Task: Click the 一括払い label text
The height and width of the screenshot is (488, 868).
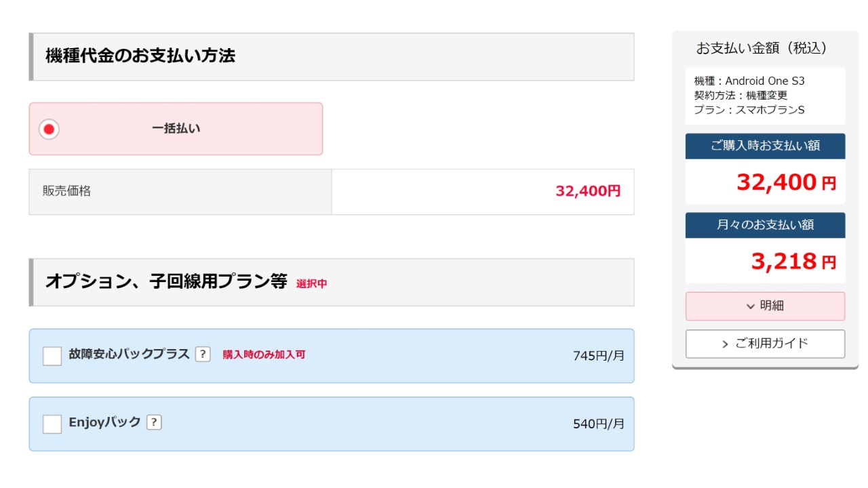Action: [x=176, y=129]
